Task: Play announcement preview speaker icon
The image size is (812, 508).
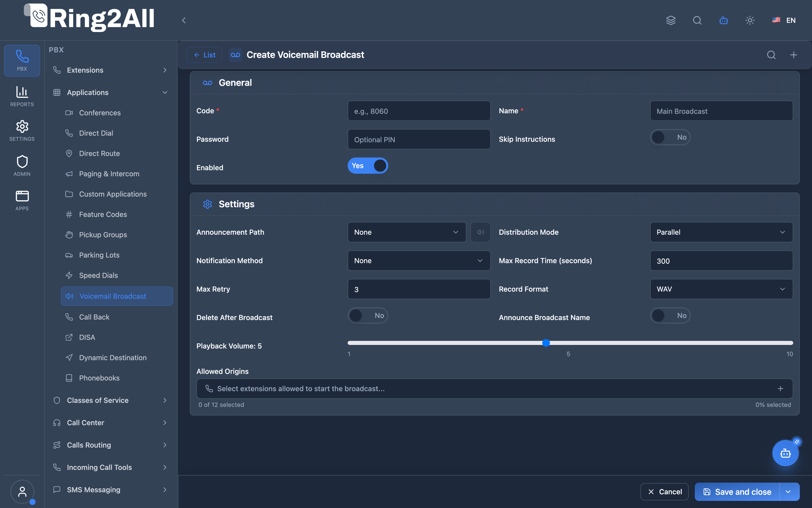Action: [x=481, y=232]
